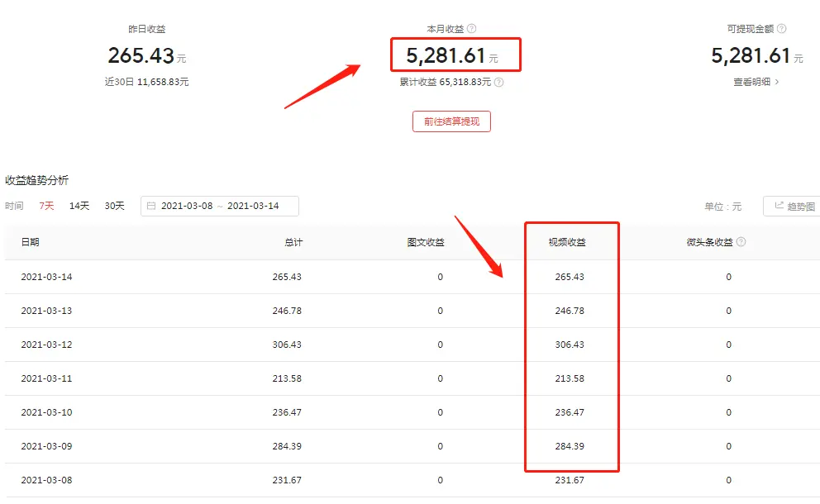Click the 前往结算提现 button
Viewport: 820px width, 504px height.
click(452, 121)
